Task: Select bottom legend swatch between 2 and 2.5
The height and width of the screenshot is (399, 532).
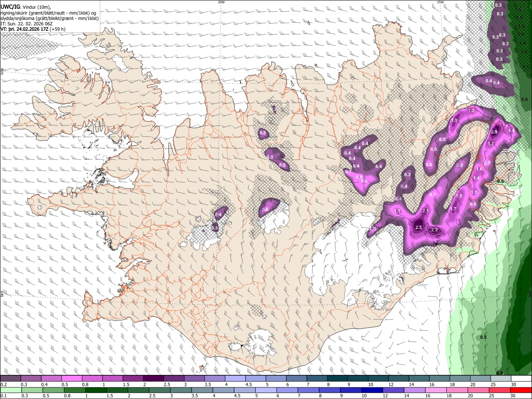Action: point(138,390)
